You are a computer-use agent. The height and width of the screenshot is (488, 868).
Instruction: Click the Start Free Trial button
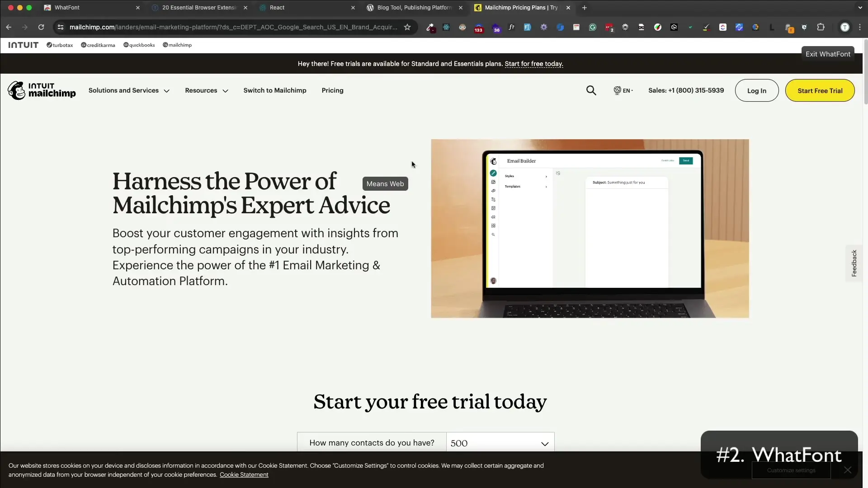[x=820, y=90]
